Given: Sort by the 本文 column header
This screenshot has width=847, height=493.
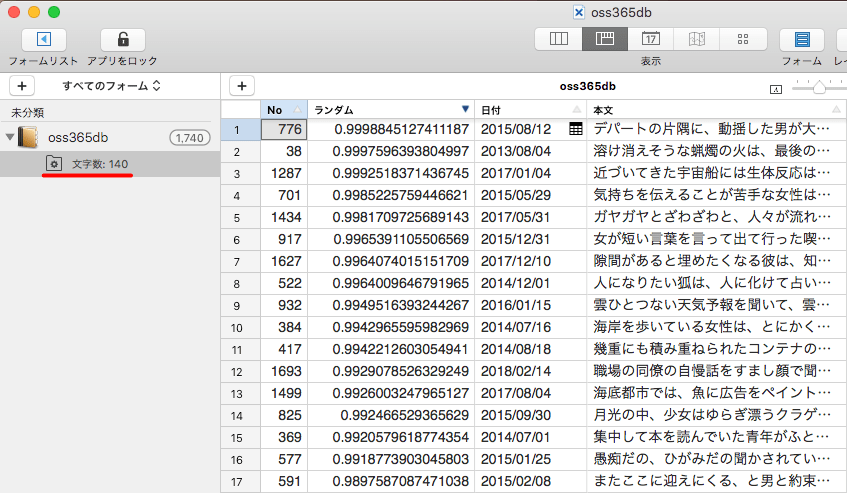Looking at the screenshot, I should [716, 110].
